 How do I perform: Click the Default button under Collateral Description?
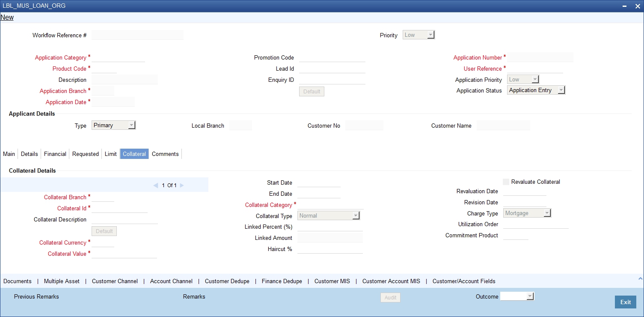(x=104, y=231)
